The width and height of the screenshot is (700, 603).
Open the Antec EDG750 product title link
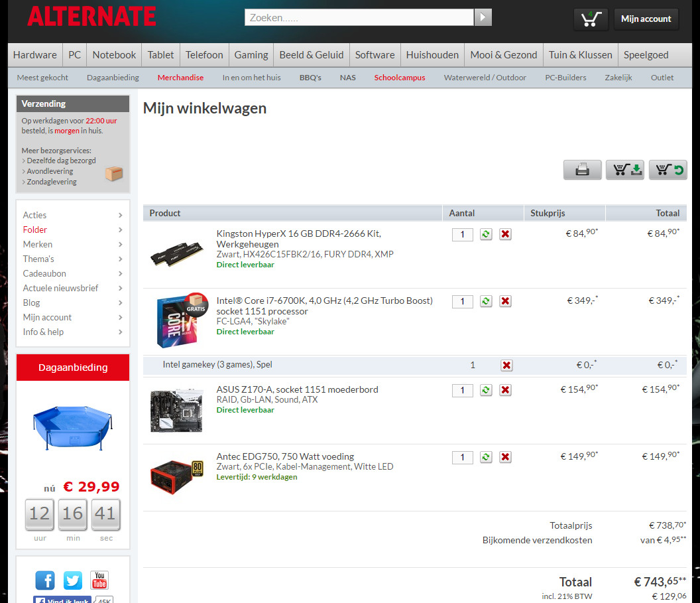285,456
